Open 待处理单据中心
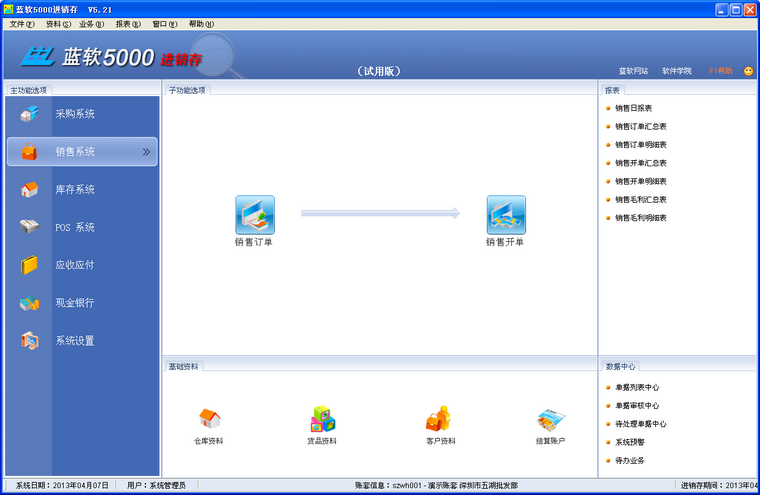This screenshot has width=760, height=495. coord(640,424)
